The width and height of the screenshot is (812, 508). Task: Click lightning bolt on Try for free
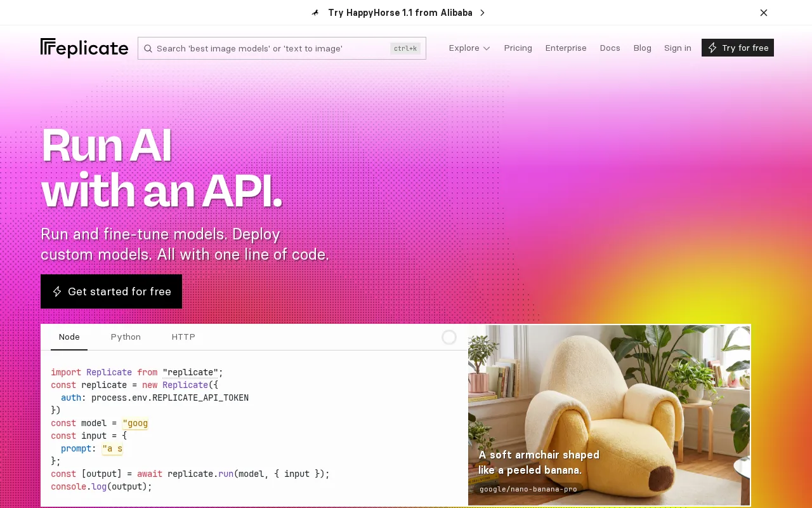coord(712,48)
